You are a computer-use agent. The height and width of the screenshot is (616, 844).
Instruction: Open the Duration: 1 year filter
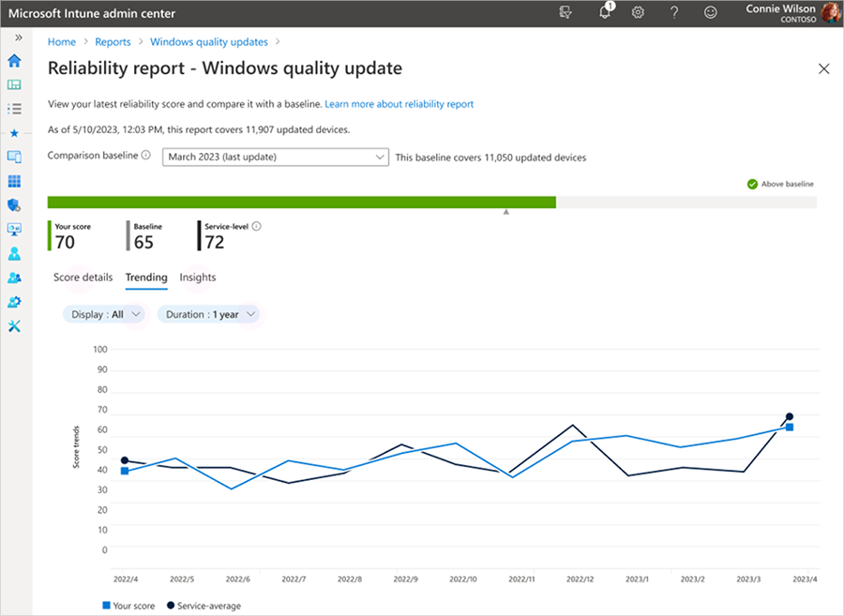pos(208,315)
